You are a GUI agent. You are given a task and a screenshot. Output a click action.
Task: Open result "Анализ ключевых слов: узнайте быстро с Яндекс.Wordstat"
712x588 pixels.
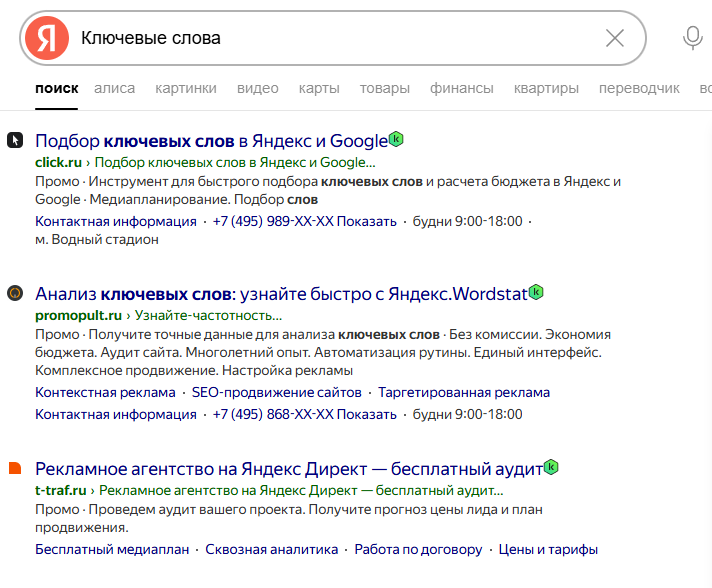click(282, 294)
